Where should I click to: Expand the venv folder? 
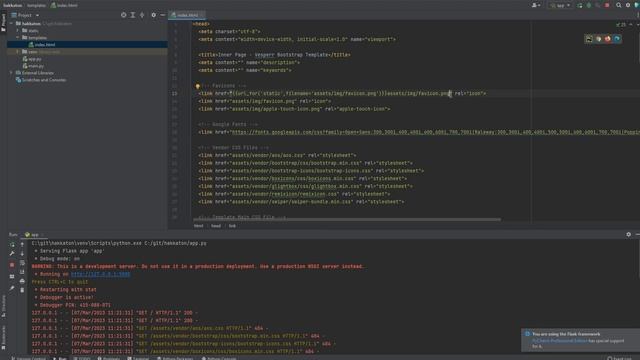coord(18,52)
